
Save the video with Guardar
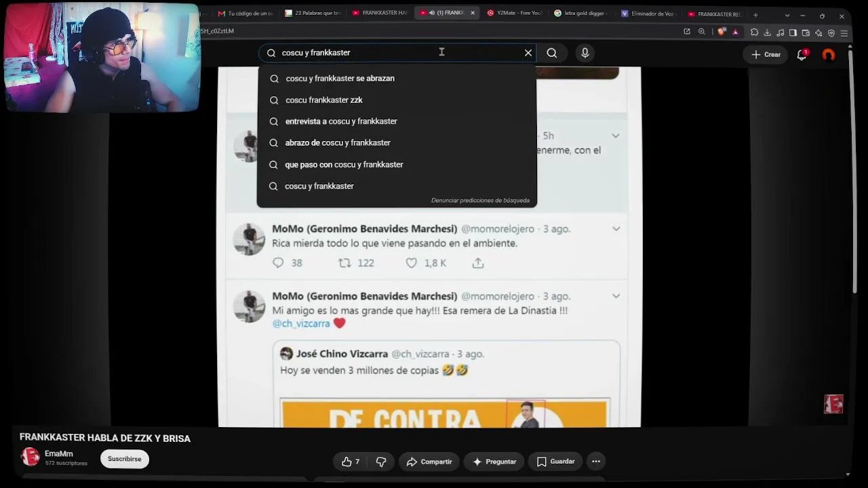556,462
